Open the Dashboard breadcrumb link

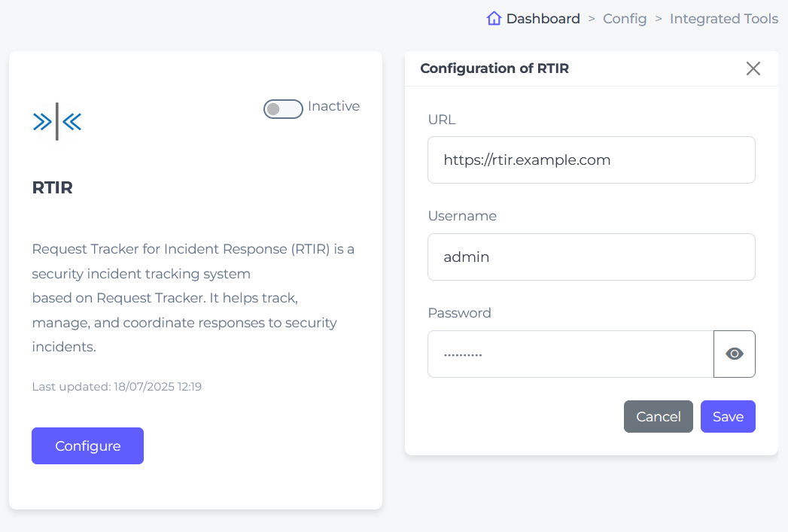tap(543, 19)
